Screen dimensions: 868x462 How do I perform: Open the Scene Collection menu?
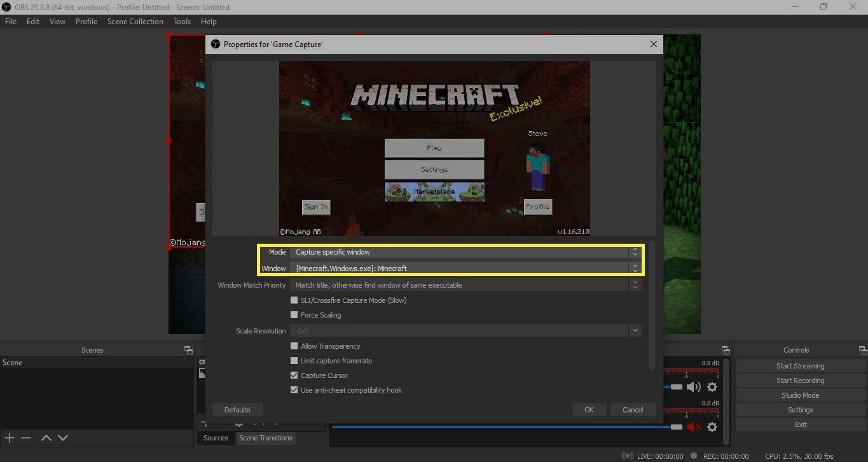[x=135, y=21]
